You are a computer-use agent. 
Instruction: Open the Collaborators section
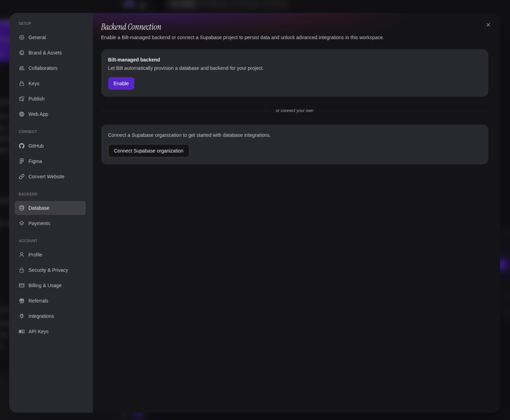tap(50, 68)
